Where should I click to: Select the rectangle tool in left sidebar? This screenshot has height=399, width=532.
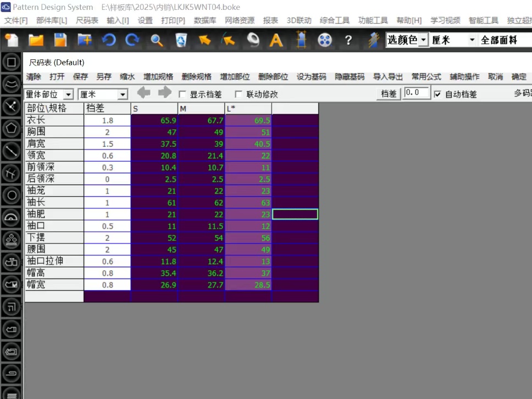[x=11, y=62]
